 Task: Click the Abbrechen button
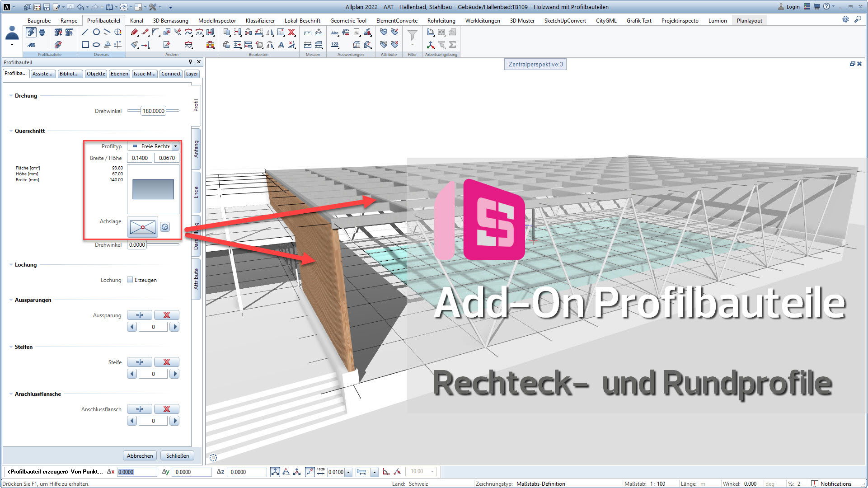(140, 455)
